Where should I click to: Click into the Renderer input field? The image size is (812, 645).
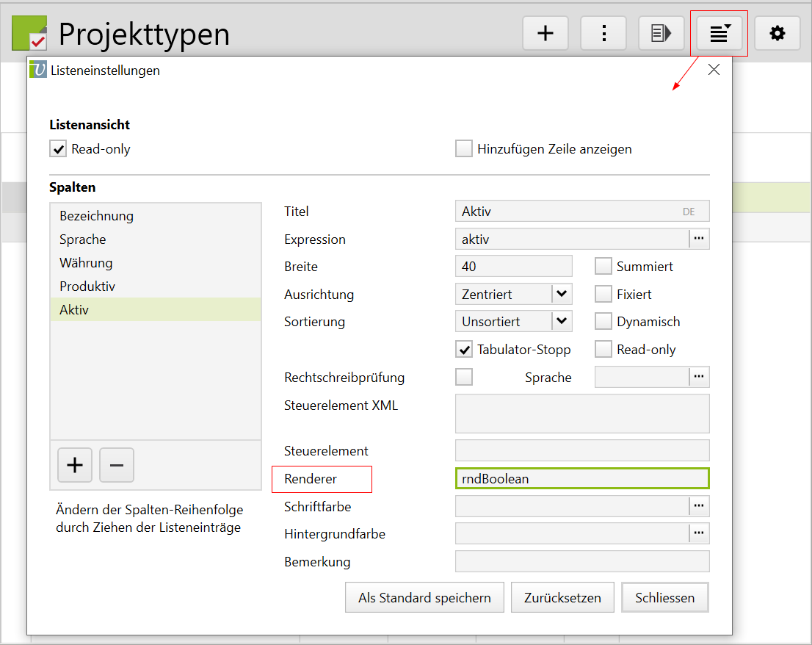[582, 478]
